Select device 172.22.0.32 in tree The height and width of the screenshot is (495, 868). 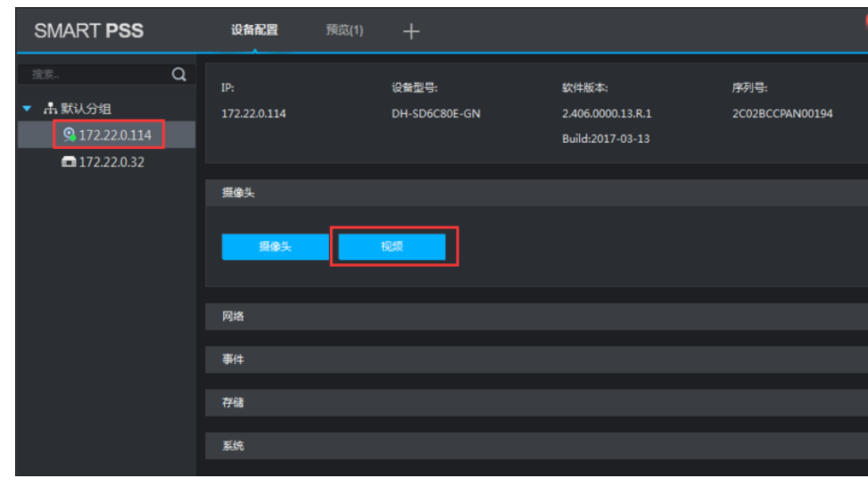[107, 162]
